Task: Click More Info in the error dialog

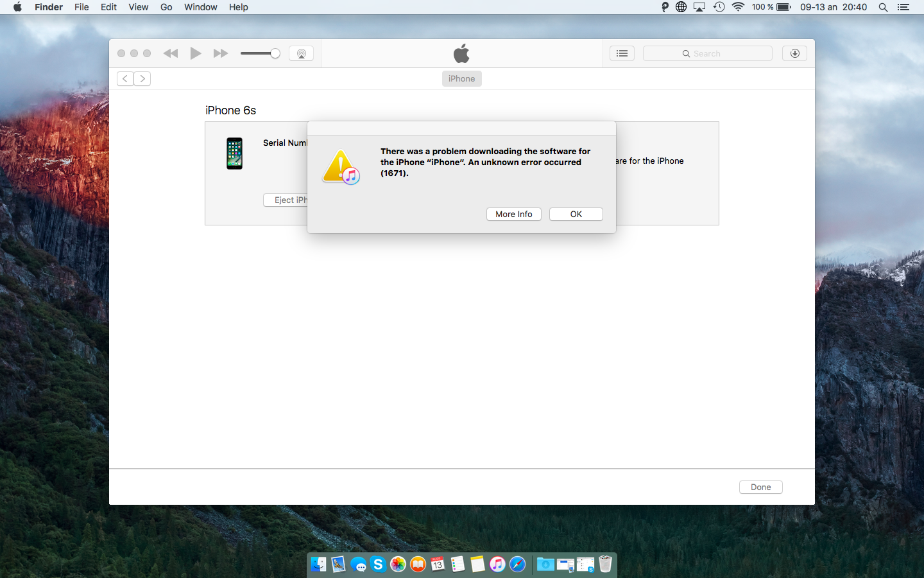Action: click(513, 214)
